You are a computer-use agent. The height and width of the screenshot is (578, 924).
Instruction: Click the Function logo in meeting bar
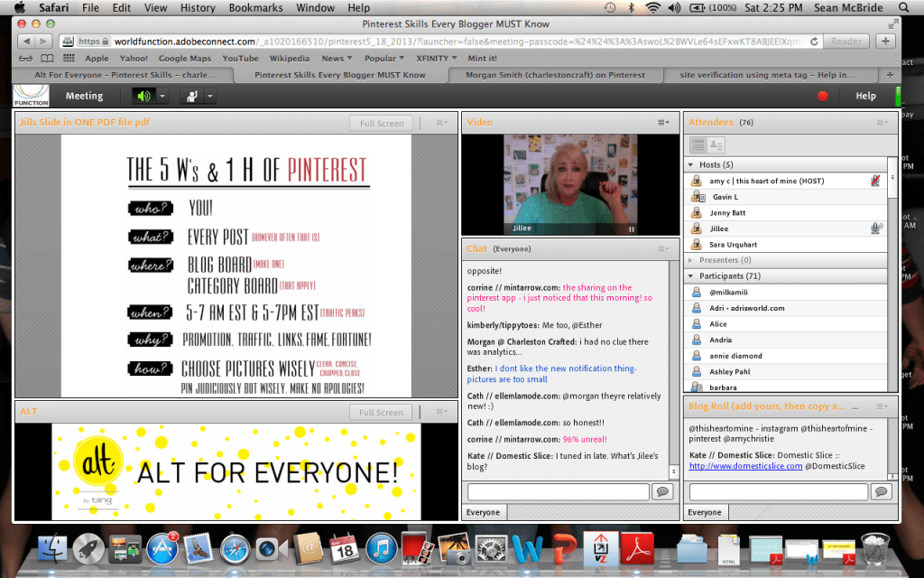tap(32, 96)
